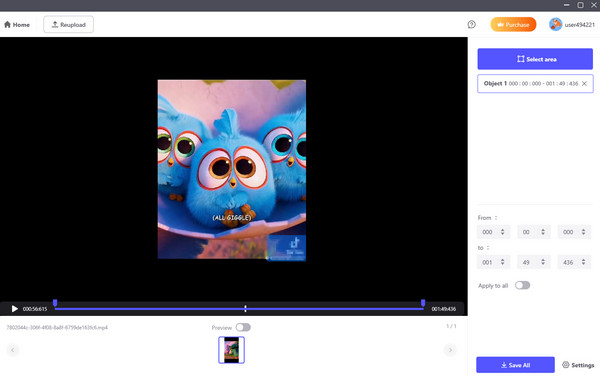The image size is (600, 376).
Task: Click the selected watermark area on video
Action: tap(286, 247)
